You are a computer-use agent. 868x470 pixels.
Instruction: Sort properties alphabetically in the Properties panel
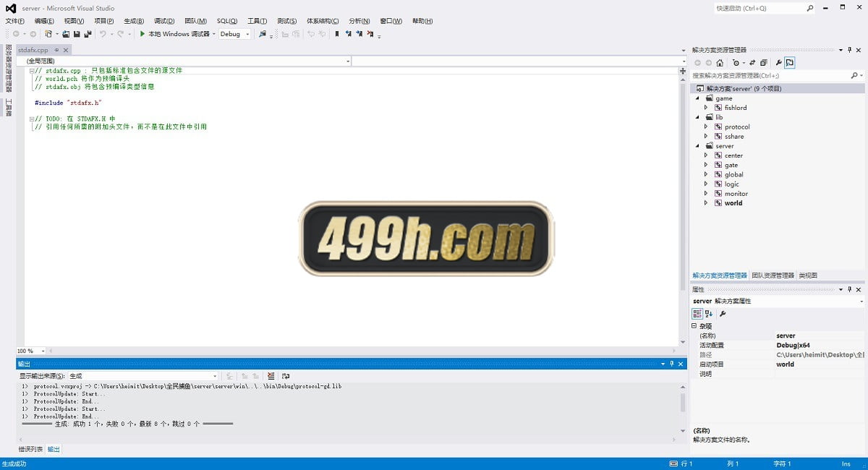tap(709, 314)
